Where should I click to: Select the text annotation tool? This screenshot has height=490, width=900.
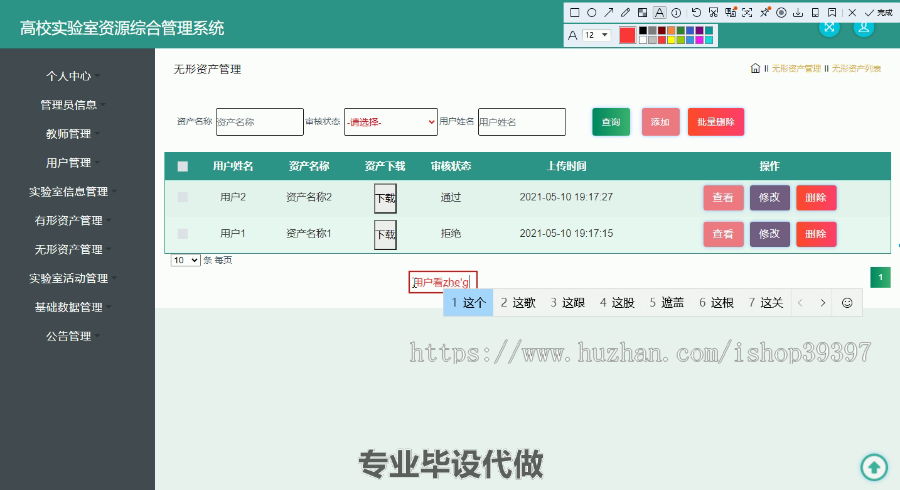pos(660,12)
